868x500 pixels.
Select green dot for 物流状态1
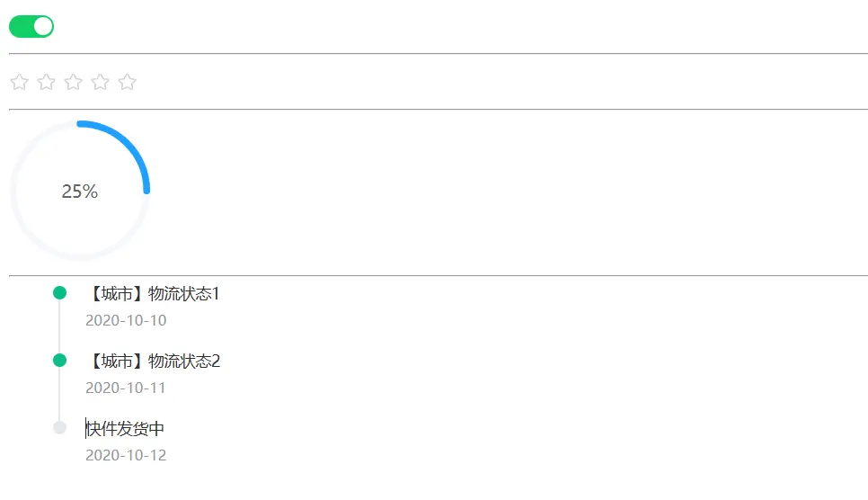click(60, 292)
